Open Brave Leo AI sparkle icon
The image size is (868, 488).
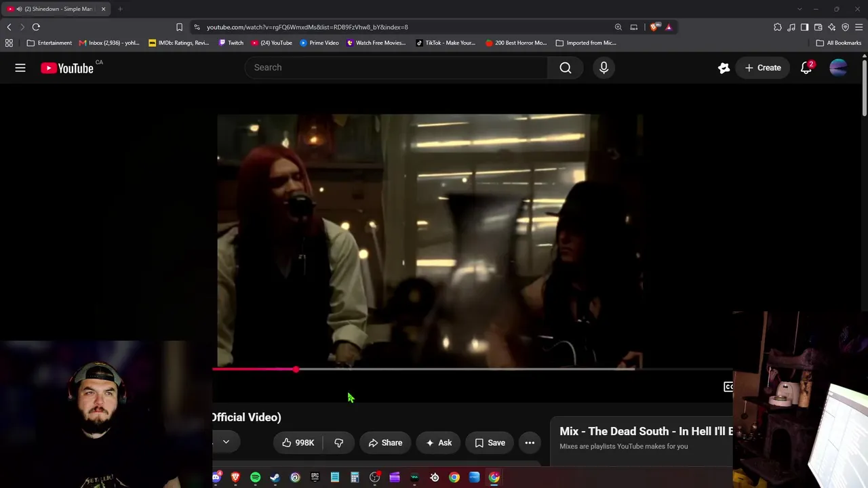click(832, 27)
